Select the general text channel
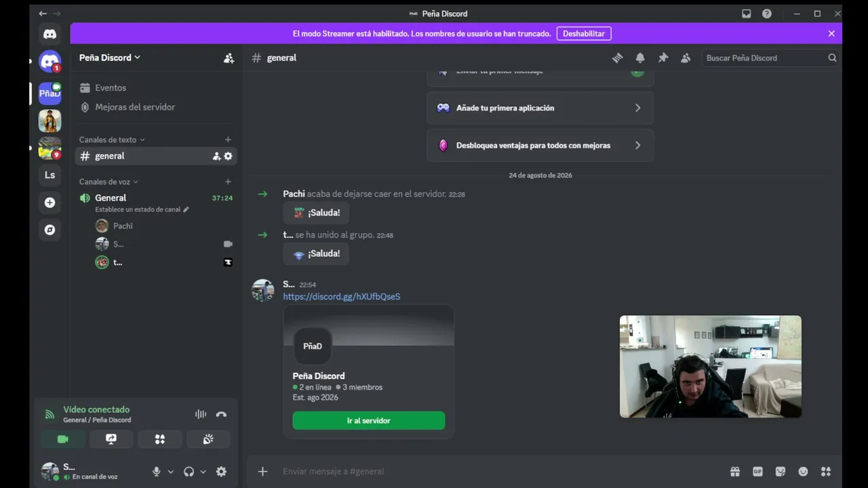This screenshot has height=488, width=868. point(155,156)
